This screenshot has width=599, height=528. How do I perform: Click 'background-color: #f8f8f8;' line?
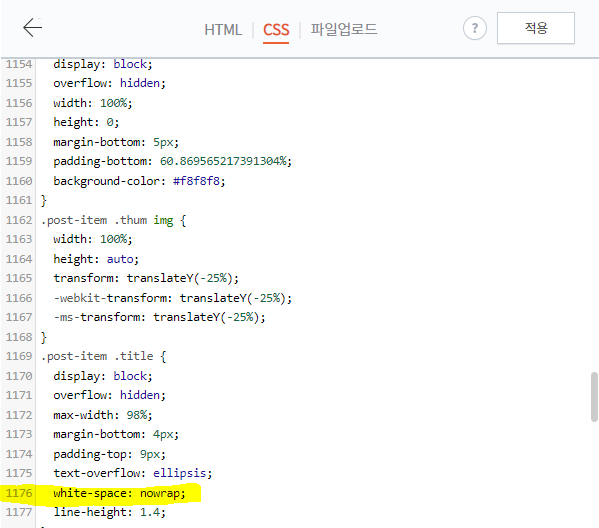tap(139, 181)
